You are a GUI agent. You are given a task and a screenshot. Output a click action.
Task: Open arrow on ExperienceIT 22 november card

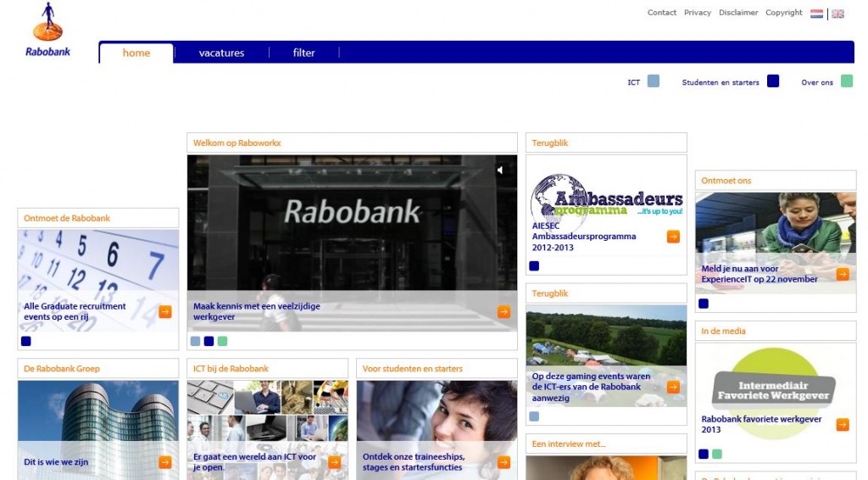click(843, 274)
